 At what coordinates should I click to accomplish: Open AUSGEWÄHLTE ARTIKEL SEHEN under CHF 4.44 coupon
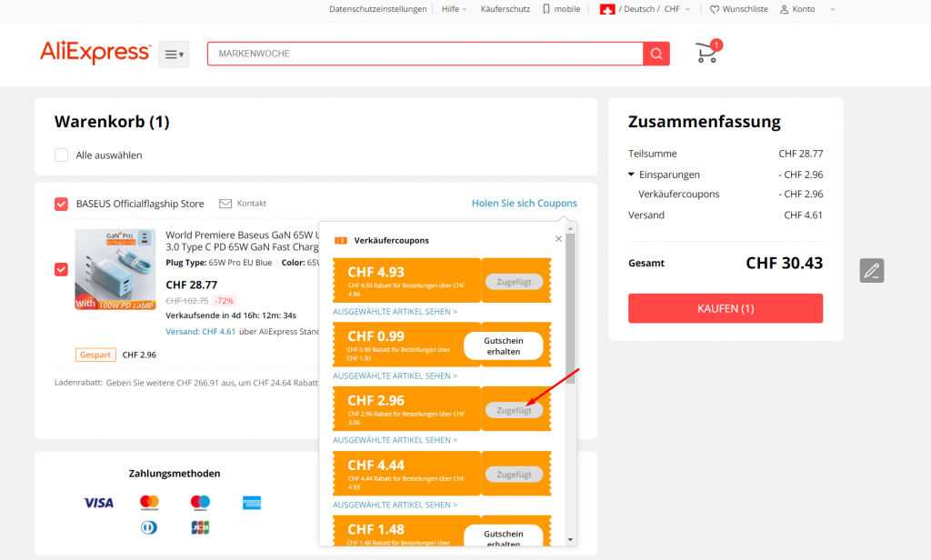395,505
